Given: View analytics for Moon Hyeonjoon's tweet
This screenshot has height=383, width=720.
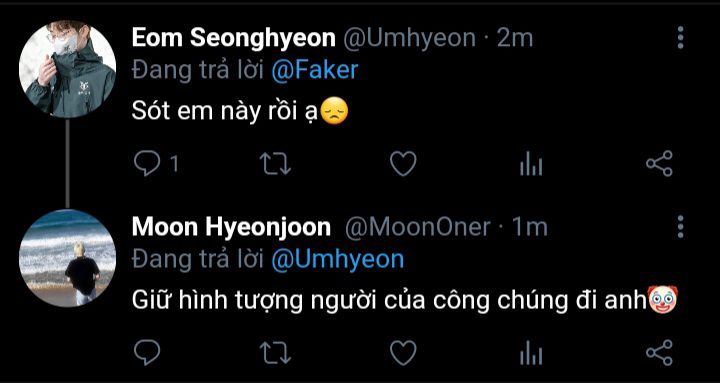Looking at the screenshot, I should 531,353.
